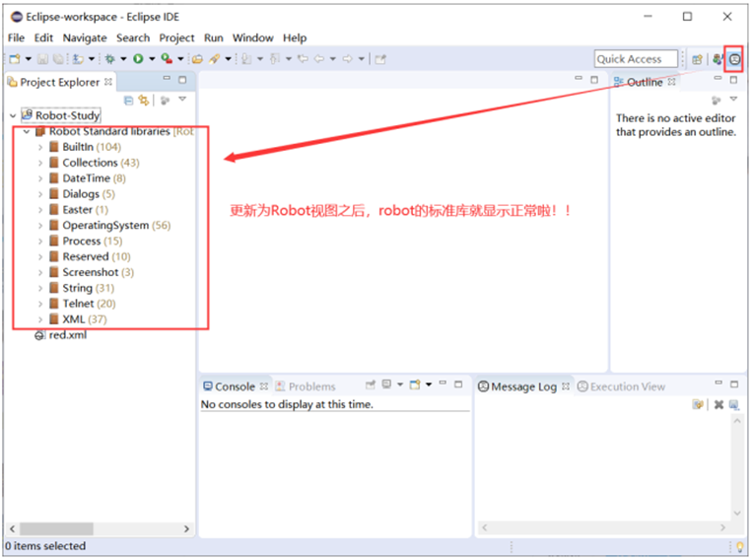This screenshot has height=560, width=752.
Task: Toggle word wrap in Message Log
Action: point(698,404)
